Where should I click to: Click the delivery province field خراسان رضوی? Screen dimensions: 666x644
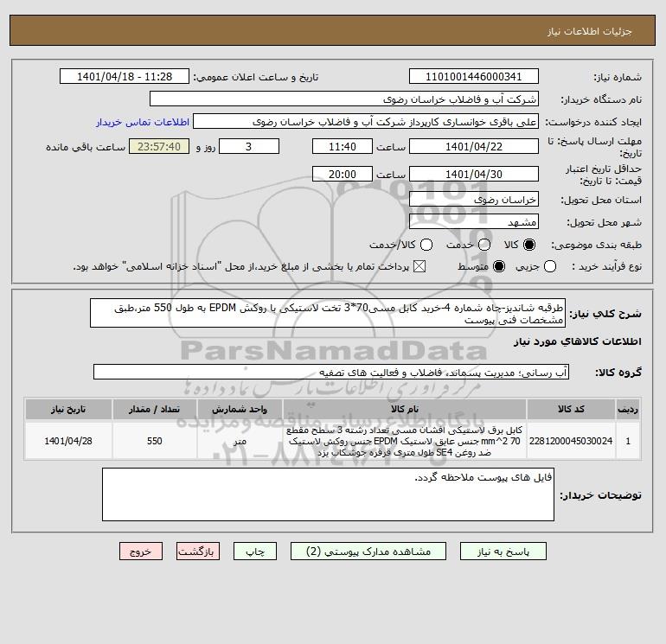[x=474, y=199]
